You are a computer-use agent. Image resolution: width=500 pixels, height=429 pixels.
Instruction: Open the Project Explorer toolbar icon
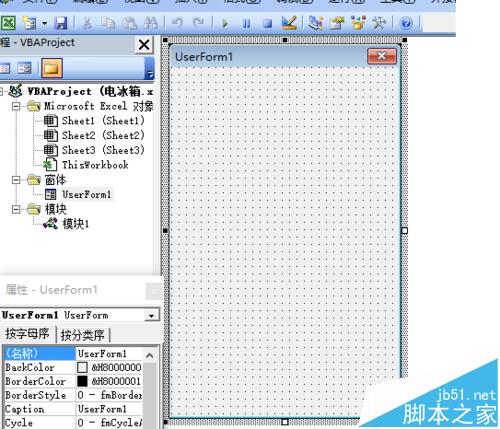315,23
